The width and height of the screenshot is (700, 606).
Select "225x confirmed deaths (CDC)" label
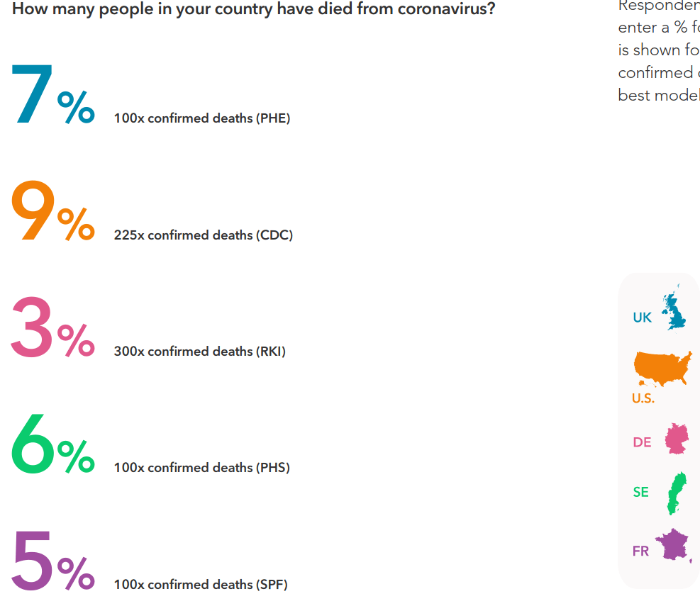click(x=204, y=235)
